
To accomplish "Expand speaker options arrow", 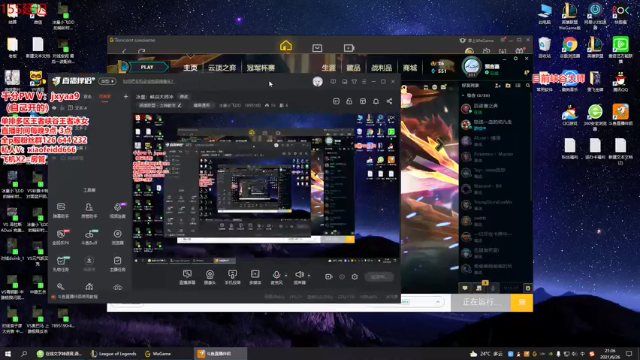I will (x=309, y=275).
